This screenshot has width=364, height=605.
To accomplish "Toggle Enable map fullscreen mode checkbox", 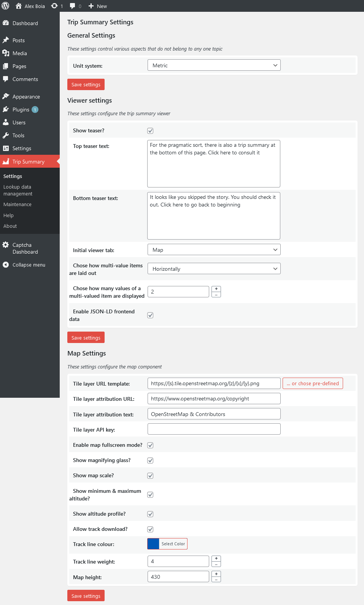I will click(150, 445).
